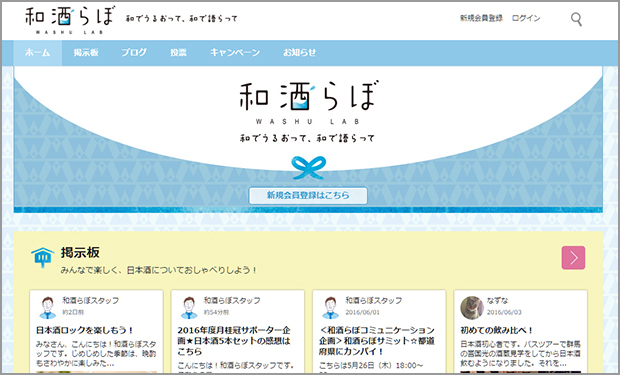Screen dimensions: 620x375
Task: Click the Washu Lab header logo
Action: pyautogui.click(x=70, y=20)
